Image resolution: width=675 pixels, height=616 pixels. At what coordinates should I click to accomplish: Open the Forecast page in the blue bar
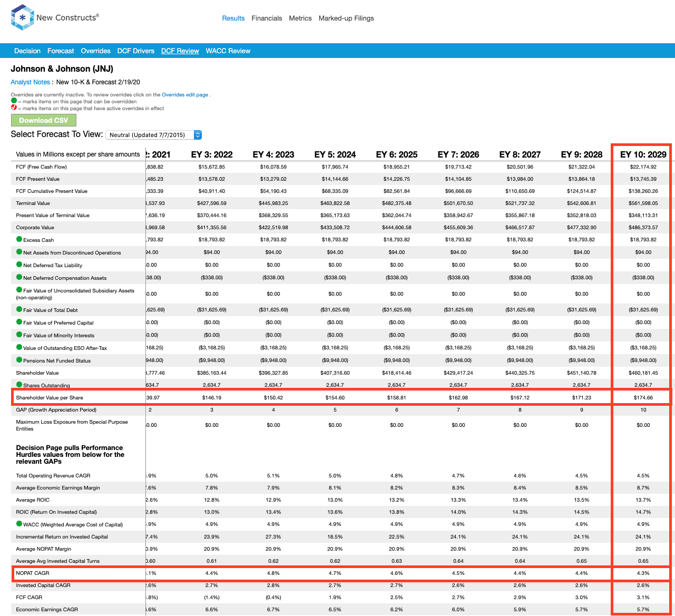tap(61, 51)
